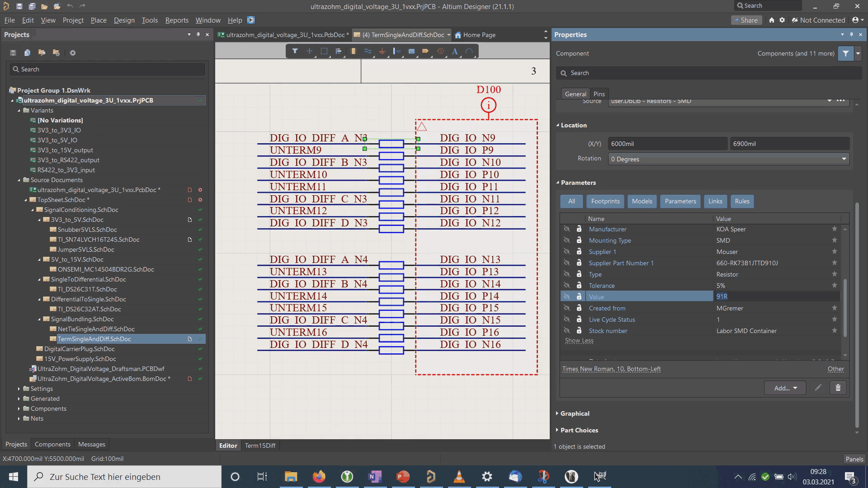The height and width of the screenshot is (488, 868).
Task: Select the Place Part component icon
Action: coord(353,52)
